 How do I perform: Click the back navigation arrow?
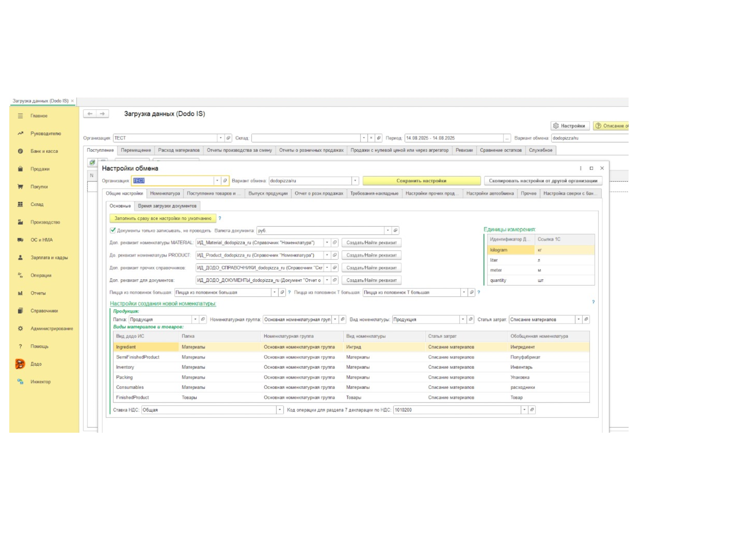pos(90,114)
